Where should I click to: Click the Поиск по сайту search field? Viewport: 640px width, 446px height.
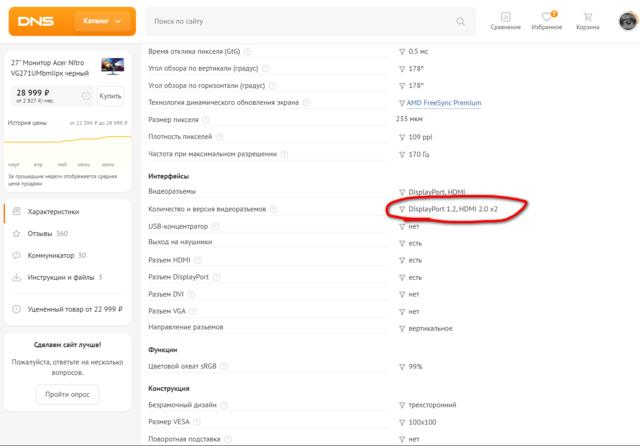pos(300,21)
